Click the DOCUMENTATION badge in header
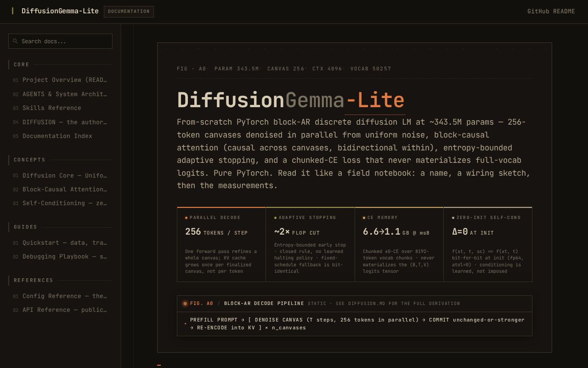Viewport: 588px width, 368px height. click(129, 11)
